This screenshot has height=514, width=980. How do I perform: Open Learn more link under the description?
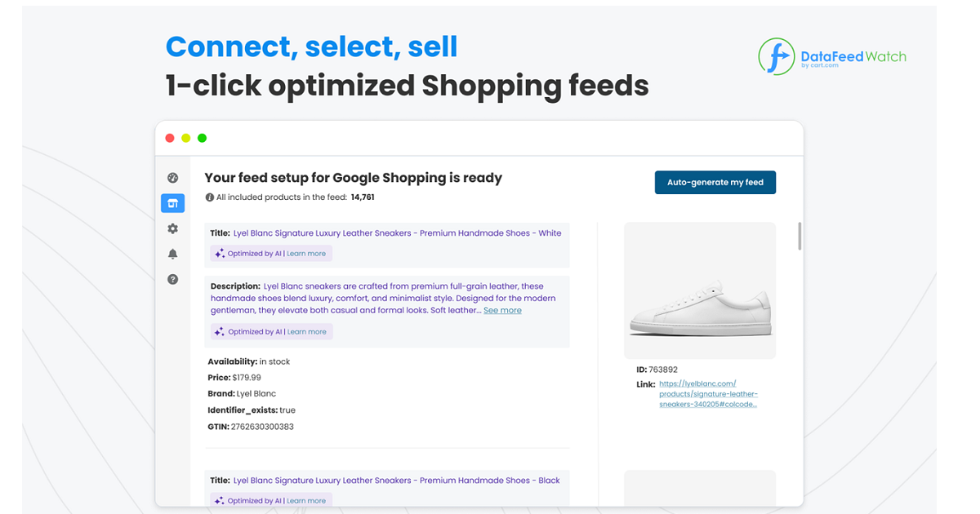(306, 332)
